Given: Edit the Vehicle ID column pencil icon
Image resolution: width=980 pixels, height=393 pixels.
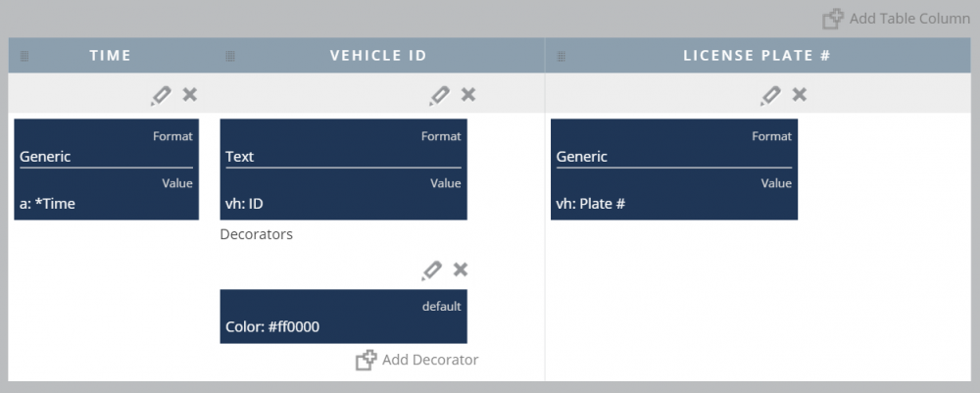Looking at the screenshot, I should coord(440,95).
